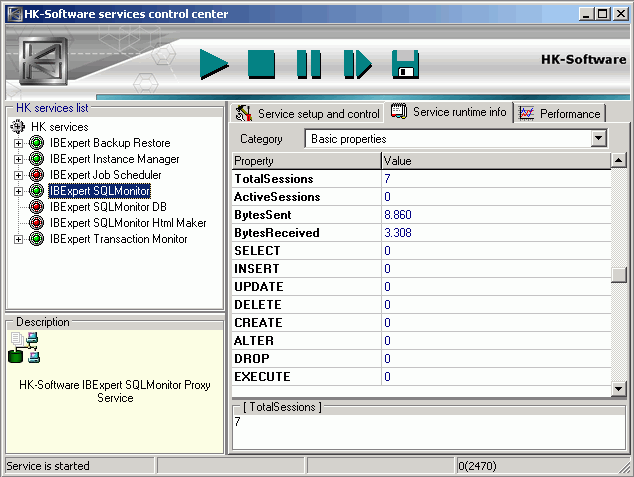
Task: Expand the IBExpert Transaction Monitor node
Action: pos(18,239)
